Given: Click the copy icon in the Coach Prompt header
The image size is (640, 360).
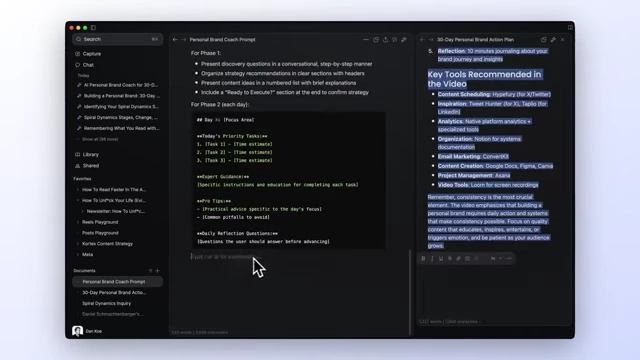Looking at the screenshot, I should (x=376, y=40).
